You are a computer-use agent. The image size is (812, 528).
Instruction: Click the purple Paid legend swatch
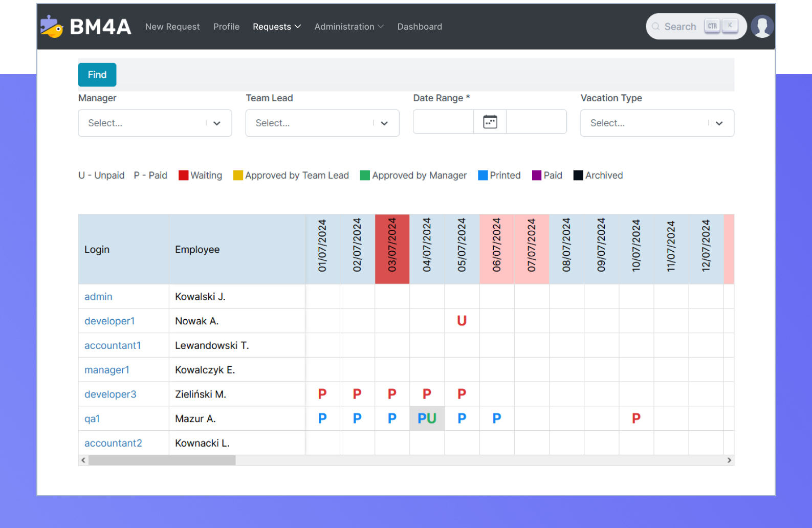point(537,175)
